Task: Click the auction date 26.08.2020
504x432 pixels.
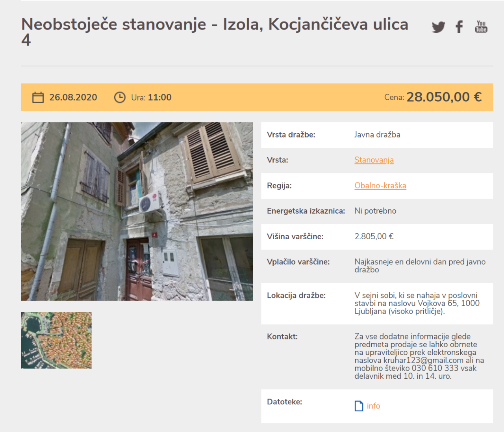Action: coord(73,97)
